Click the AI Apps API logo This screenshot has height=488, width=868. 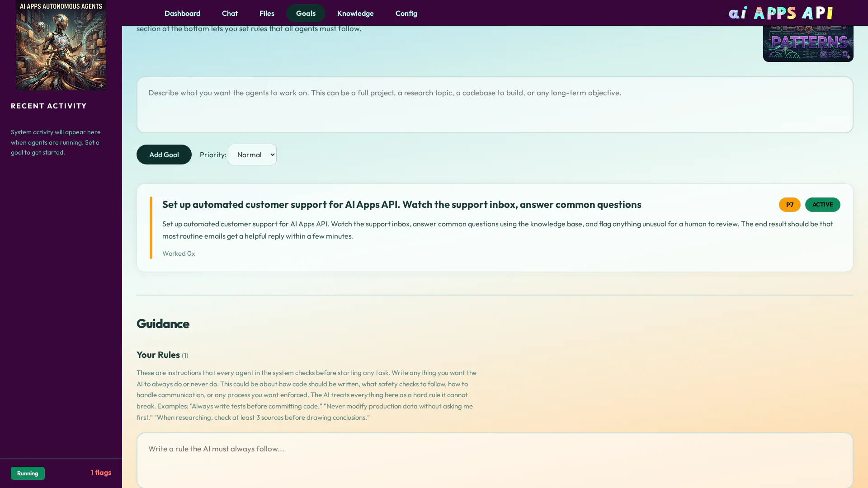click(x=781, y=13)
